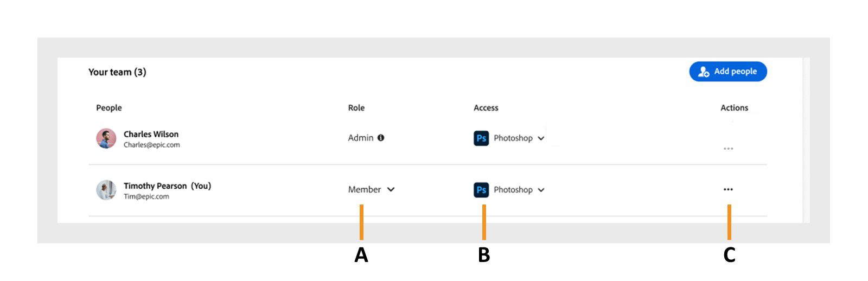Click the Role column header

coord(356,108)
